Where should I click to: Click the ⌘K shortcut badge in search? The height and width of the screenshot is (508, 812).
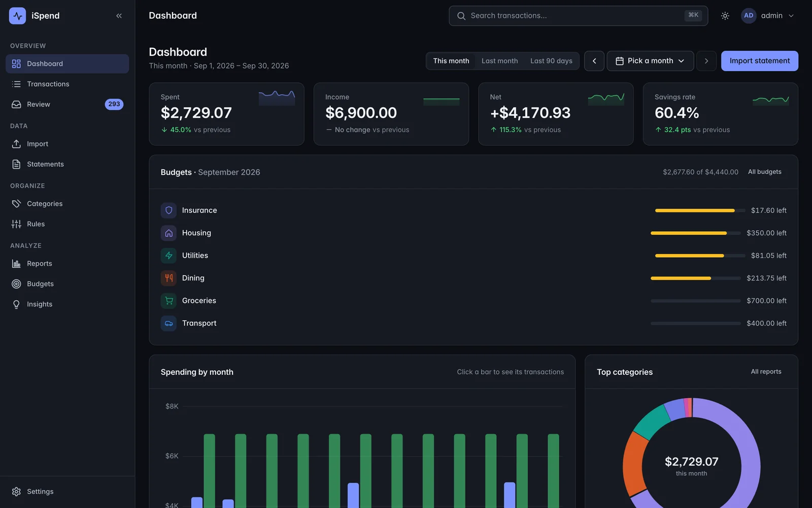click(x=693, y=15)
